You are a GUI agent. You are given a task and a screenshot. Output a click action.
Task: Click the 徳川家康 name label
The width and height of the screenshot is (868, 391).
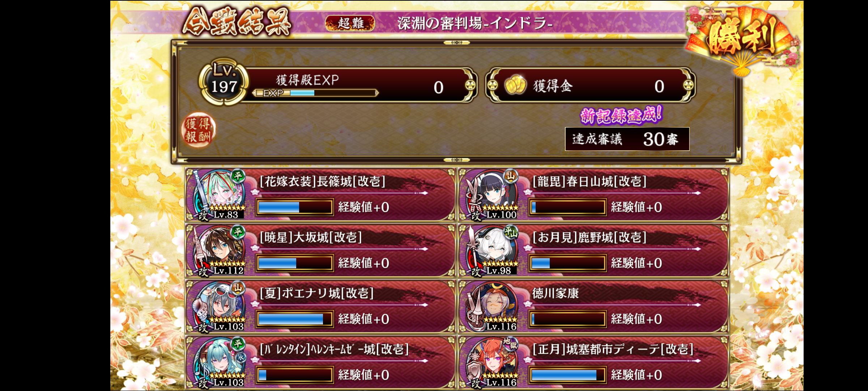(555, 293)
